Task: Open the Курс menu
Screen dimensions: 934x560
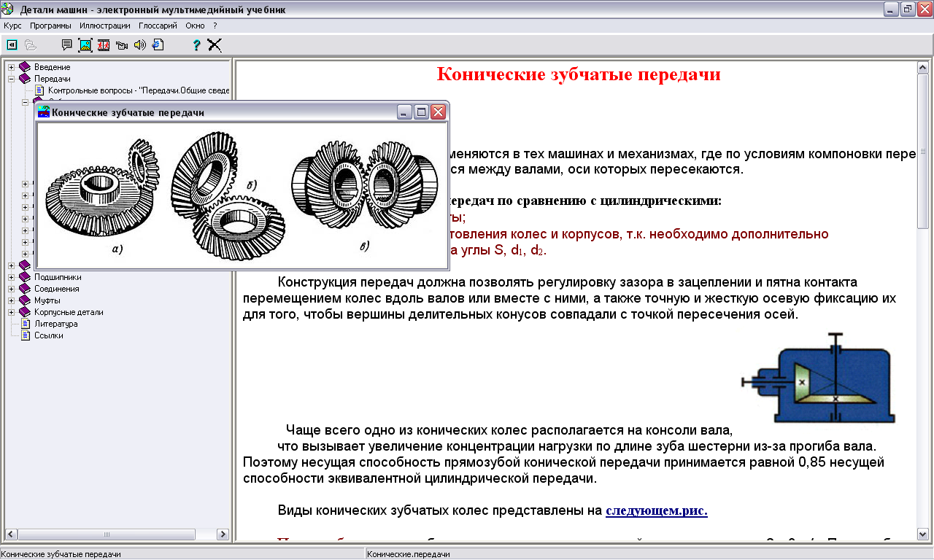Action: point(12,26)
